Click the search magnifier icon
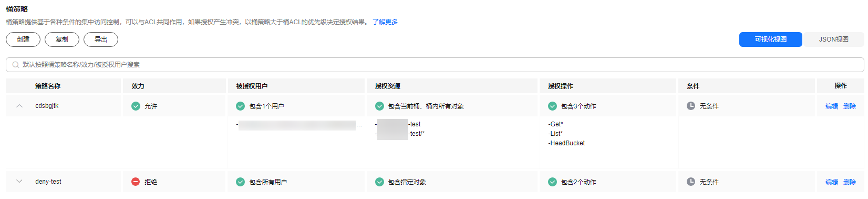This screenshot has height=199, width=868. [x=16, y=65]
